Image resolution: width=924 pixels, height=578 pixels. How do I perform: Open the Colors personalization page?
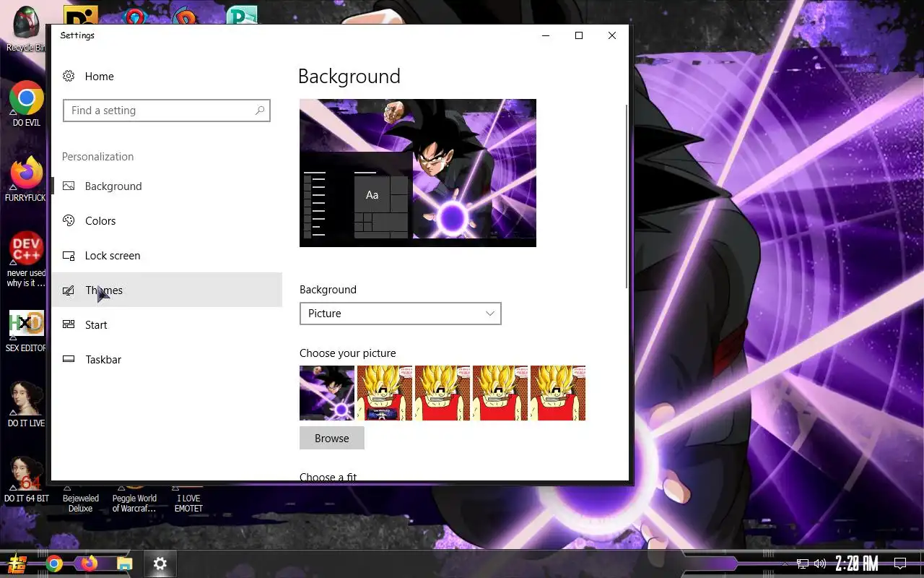pyautogui.click(x=167, y=220)
